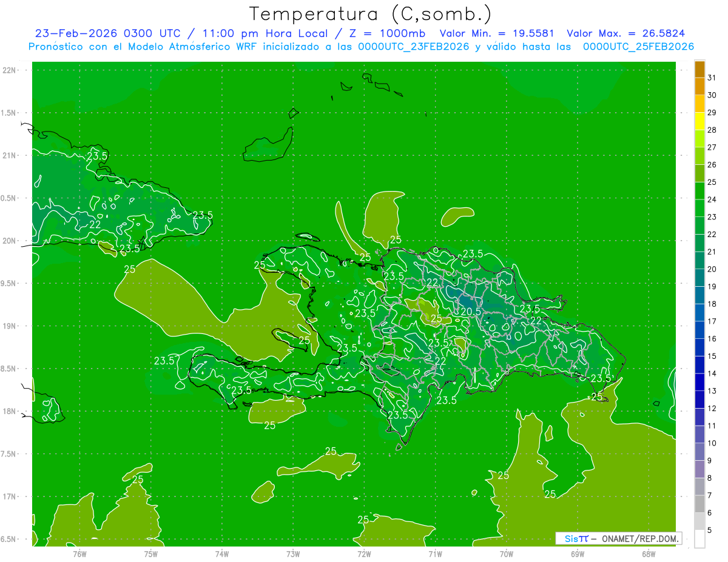Image resolution: width=728 pixels, height=562 pixels.
Task: Click 'Valor Min. = 19.5581' value
Action: (x=497, y=34)
